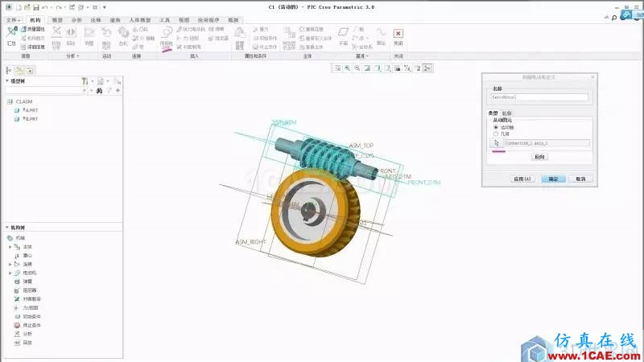The width and height of the screenshot is (644, 362).
Task: Expand the 主体 node in mechanism tree
Action: (10, 247)
